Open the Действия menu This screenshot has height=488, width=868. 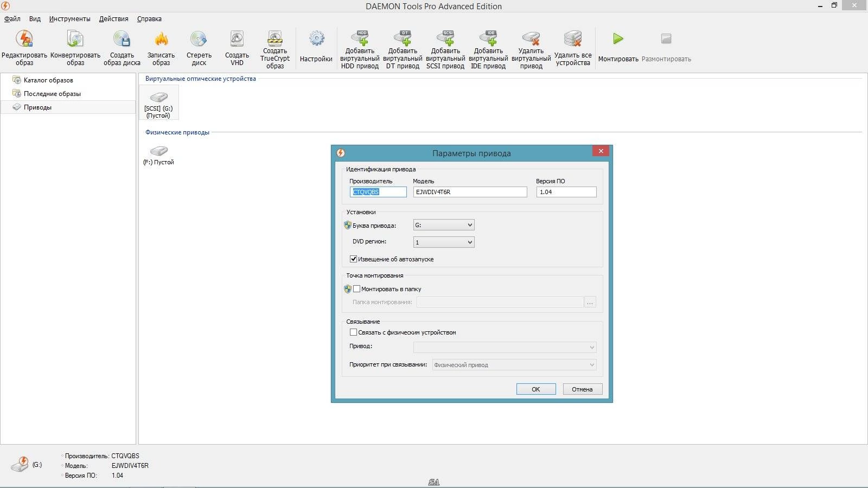[113, 18]
